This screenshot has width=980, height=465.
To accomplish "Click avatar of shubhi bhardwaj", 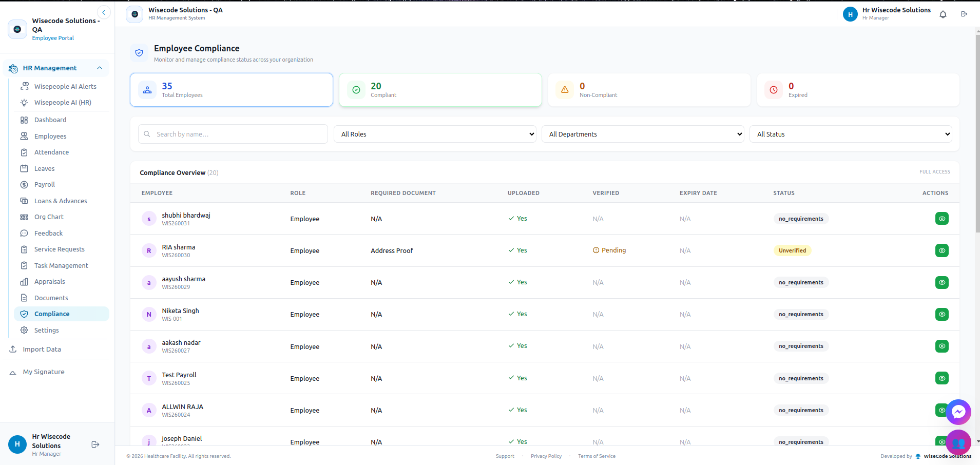I will [x=149, y=219].
